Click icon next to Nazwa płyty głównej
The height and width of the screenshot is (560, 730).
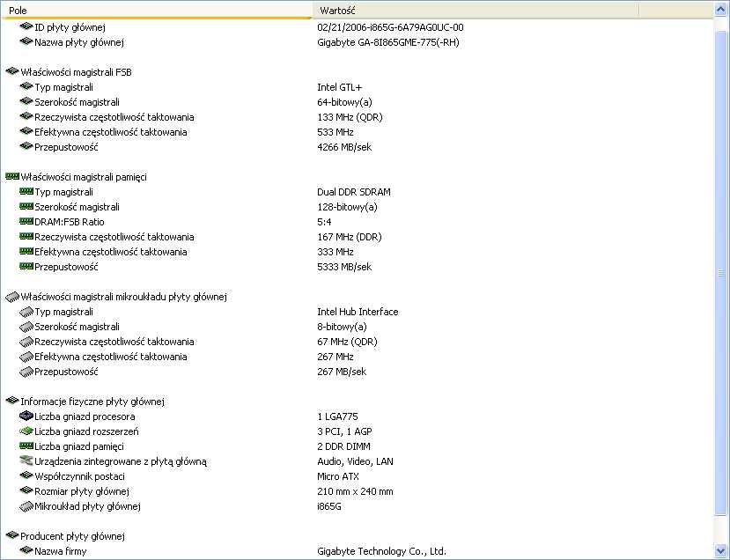click(x=26, y=42)
